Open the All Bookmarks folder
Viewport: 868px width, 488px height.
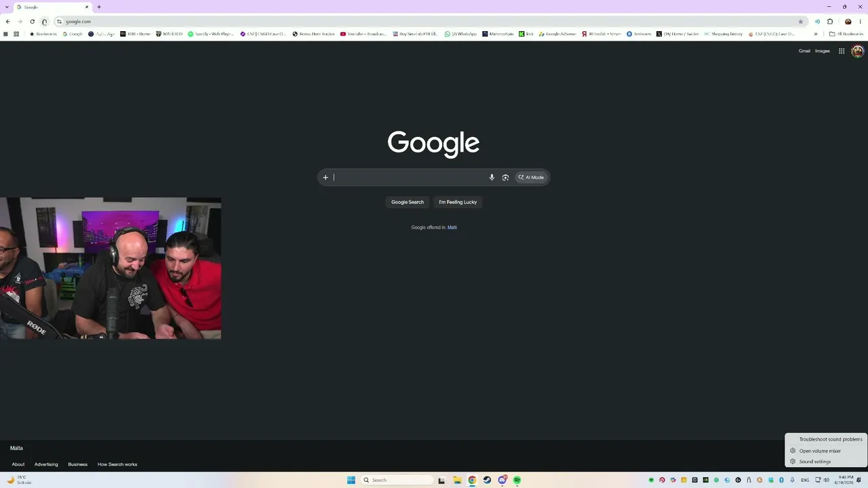coord(846,34)
